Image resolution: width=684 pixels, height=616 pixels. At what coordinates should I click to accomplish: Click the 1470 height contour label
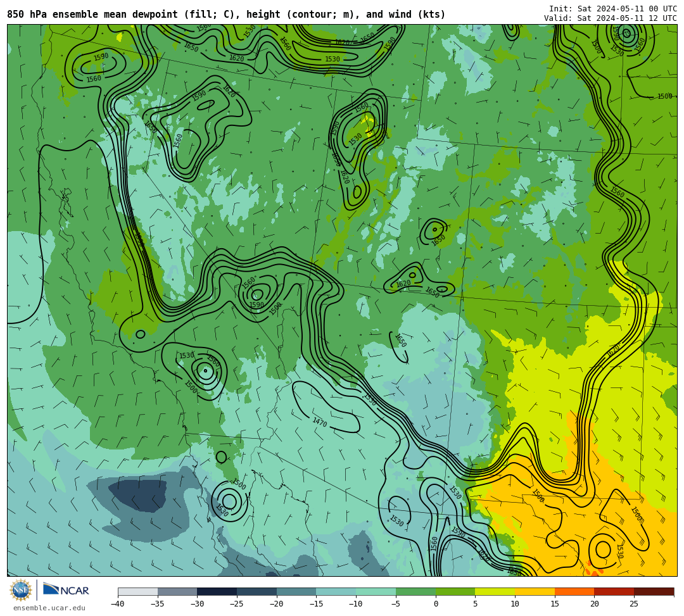coord(320,422)
